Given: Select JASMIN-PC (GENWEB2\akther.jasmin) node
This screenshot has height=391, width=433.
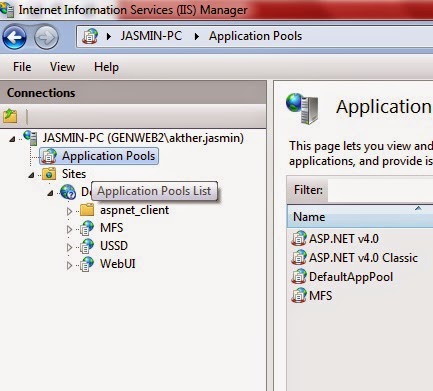Looking at the screenshot, I should (143, 138).
